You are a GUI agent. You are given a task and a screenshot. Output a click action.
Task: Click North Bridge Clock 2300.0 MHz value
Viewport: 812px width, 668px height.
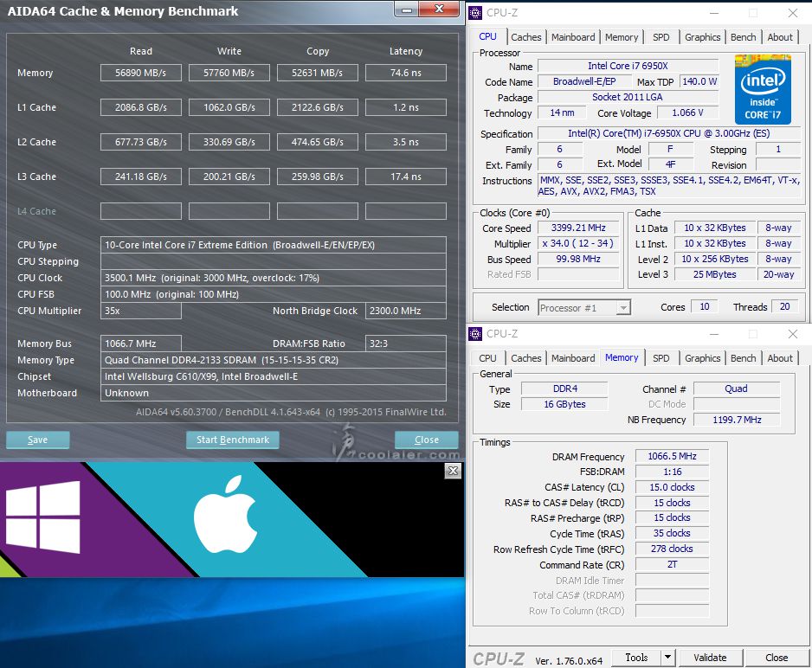click(x=405, y=311)
